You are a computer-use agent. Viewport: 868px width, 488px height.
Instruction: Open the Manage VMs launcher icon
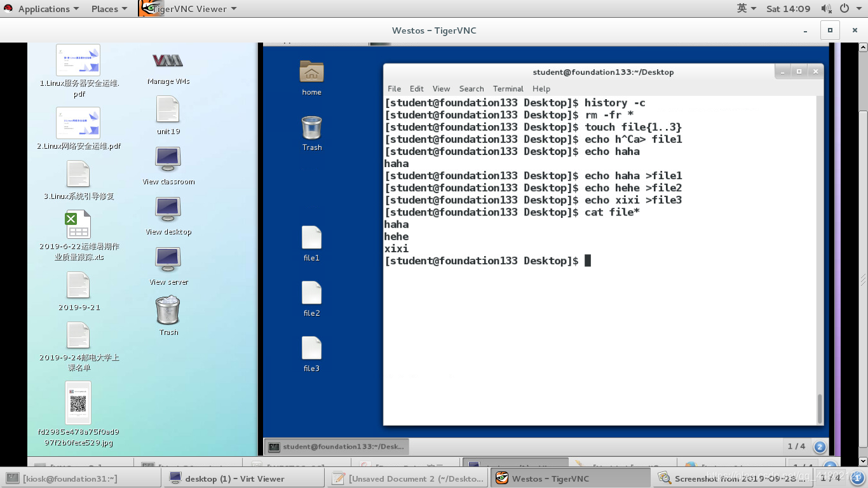168,61
